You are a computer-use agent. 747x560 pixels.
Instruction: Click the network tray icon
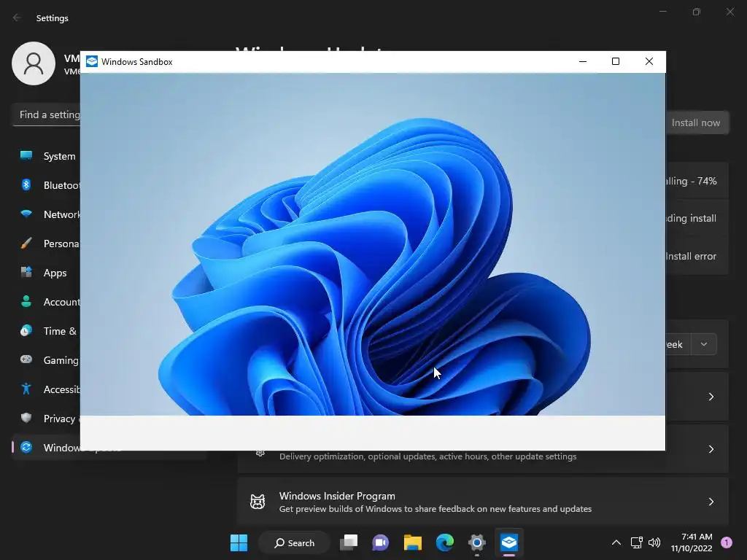[x=636, y=542]
